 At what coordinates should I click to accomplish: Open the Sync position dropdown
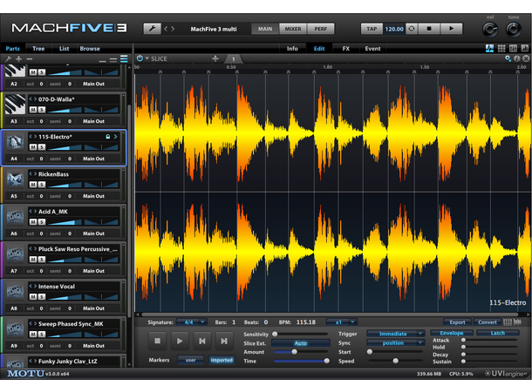(x=396, y=343)
